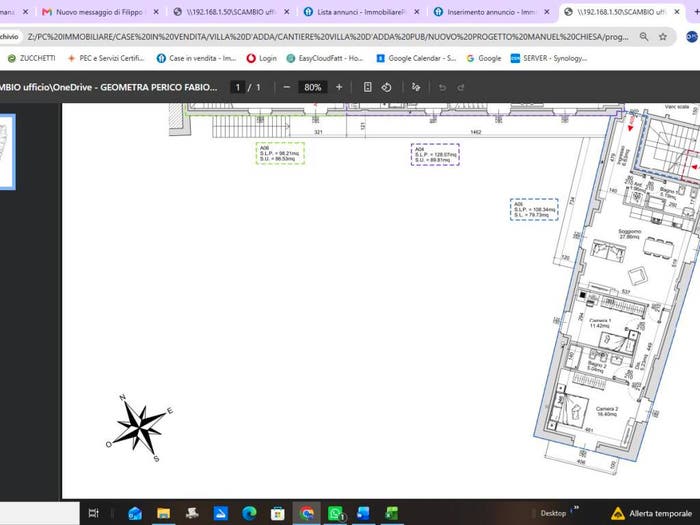This screenshot has width=700, height=525.
Task: Bookmark this page with the star icon
Action: 663,37
